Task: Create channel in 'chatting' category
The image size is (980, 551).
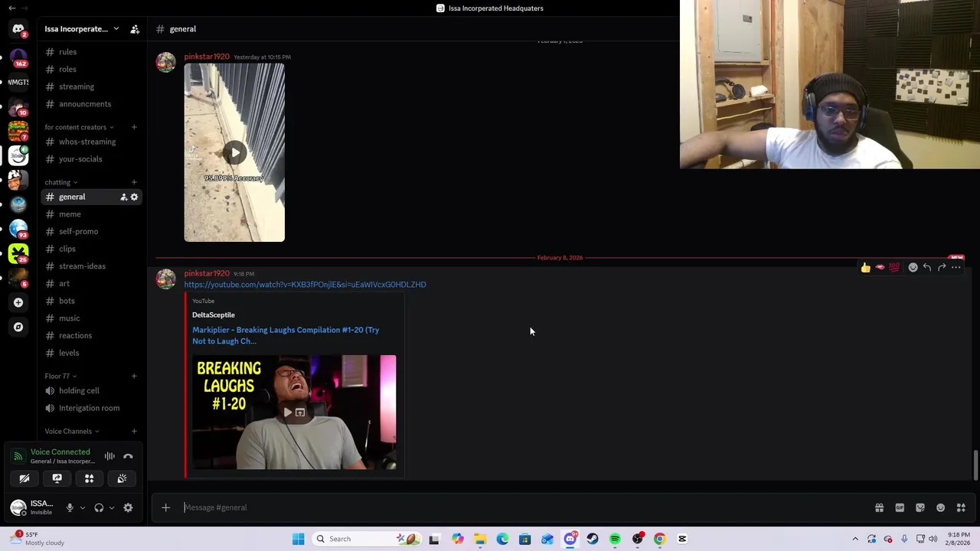Action: click(134, 182)
